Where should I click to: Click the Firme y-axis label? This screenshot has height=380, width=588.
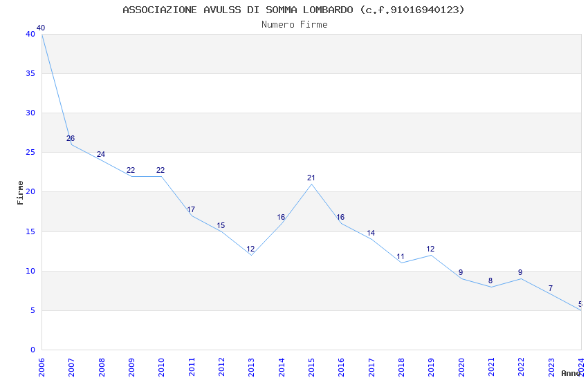20,193
